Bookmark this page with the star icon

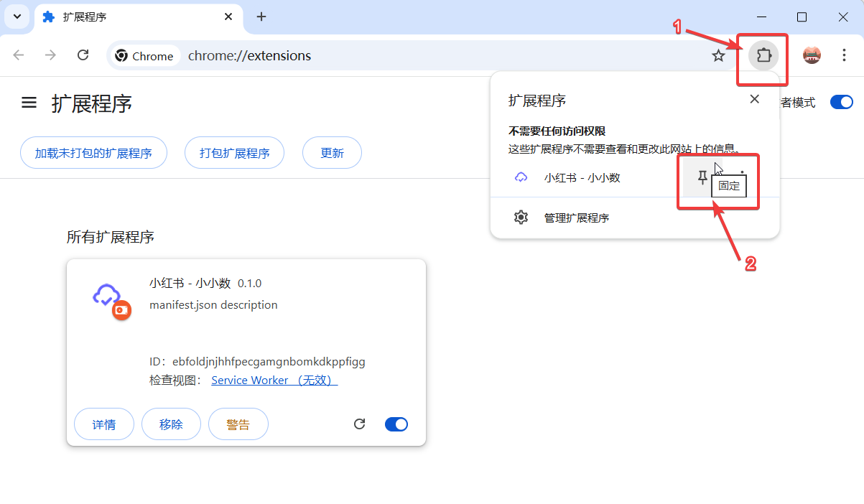pyautogui.click(x=718, y=55)
